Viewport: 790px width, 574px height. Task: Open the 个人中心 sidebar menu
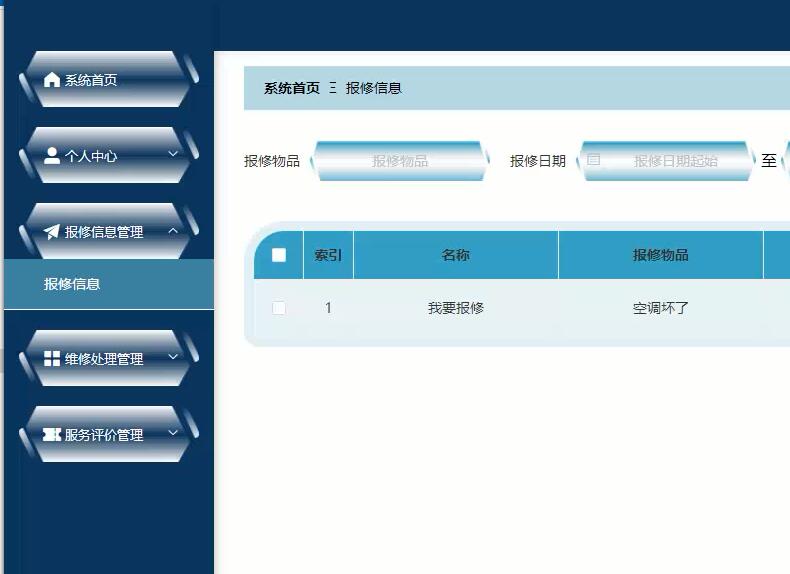pyautogui.click(x=109, y=155)
